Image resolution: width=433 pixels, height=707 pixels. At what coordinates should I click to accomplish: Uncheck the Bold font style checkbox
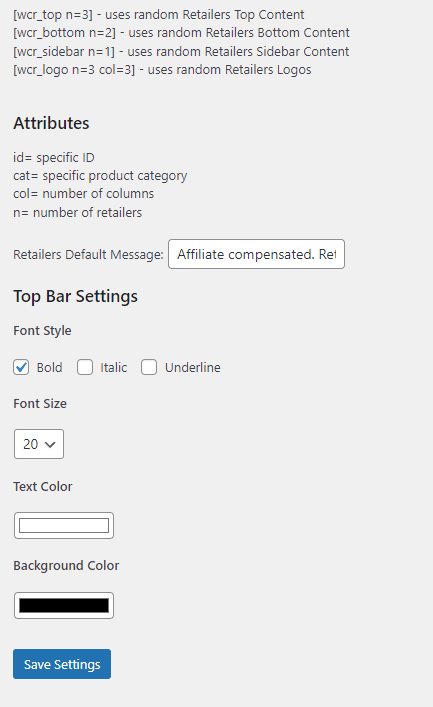[x=21, y=367]
